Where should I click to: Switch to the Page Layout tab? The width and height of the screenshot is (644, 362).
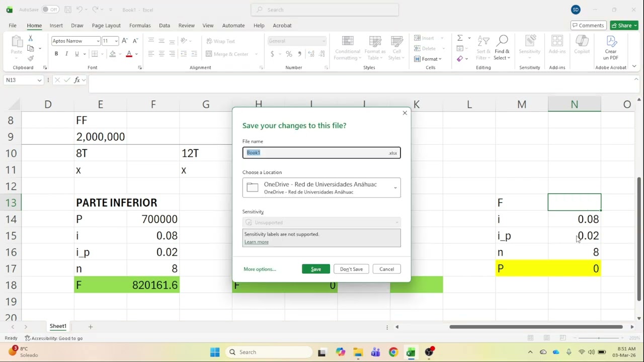(106, 25)
